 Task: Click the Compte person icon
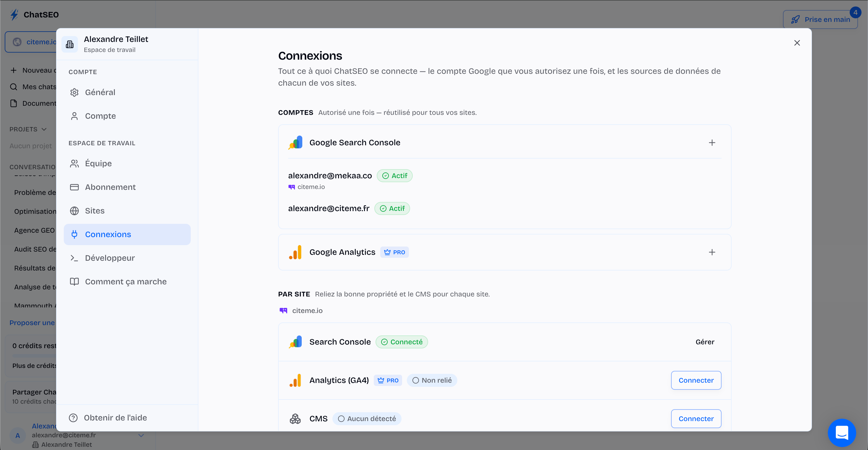click(x=74, y=116)
